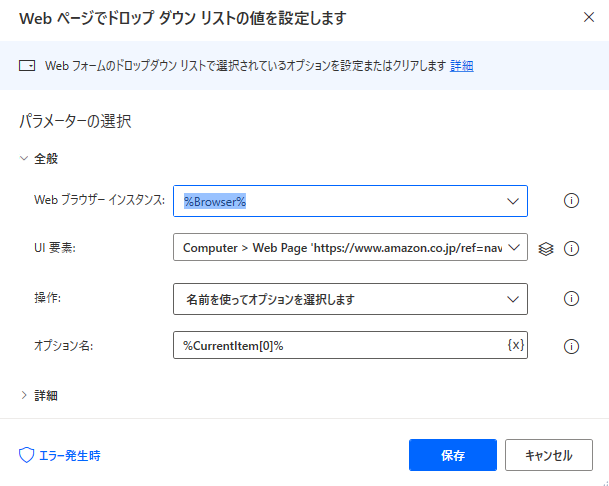Collapse the 全般 section
This screenshot has height=486, width=609.
coord(39,159)
